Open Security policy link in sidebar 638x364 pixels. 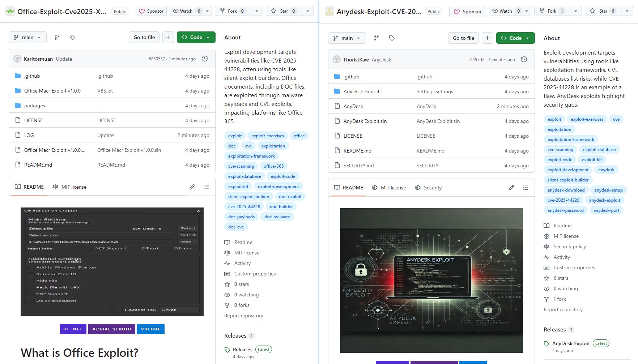tap(570, 247)
